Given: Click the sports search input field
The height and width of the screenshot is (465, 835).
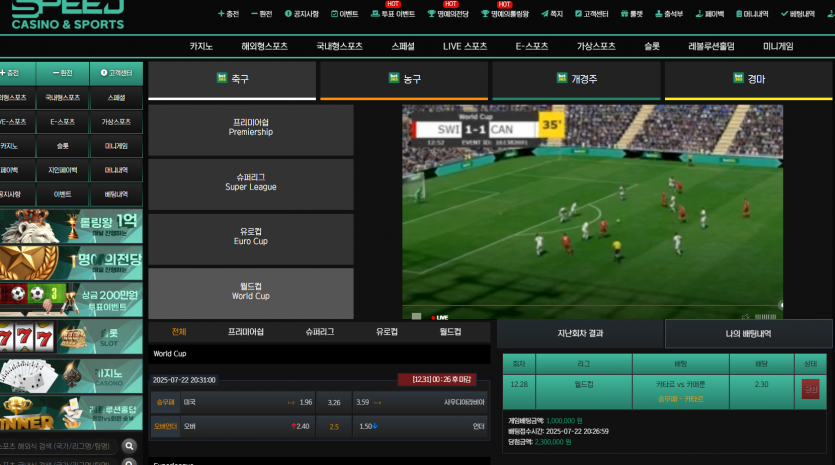Looking at the screenshot, I should (x=60, y=446).
